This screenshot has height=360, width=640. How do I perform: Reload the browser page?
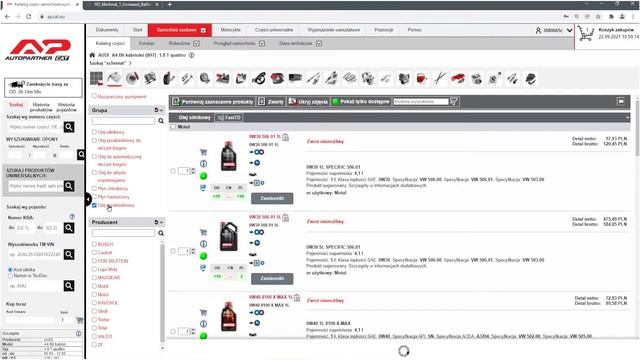point(28,16)
